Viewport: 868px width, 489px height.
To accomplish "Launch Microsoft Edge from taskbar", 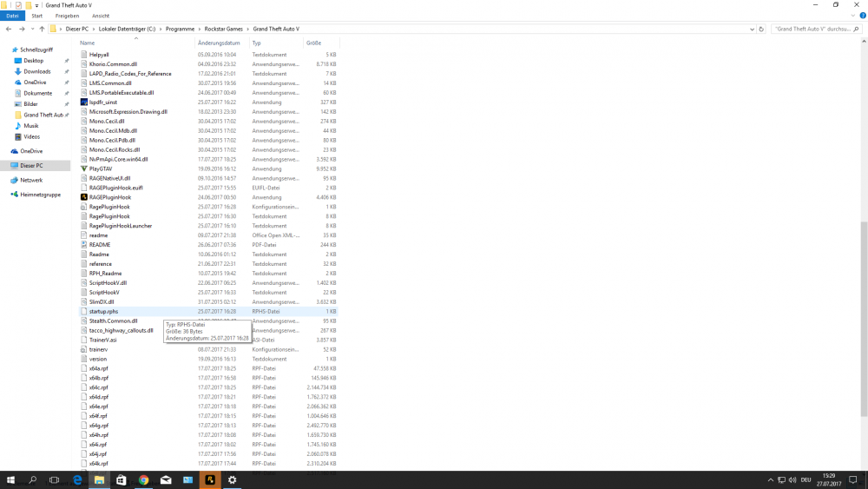I will [77, 480].
